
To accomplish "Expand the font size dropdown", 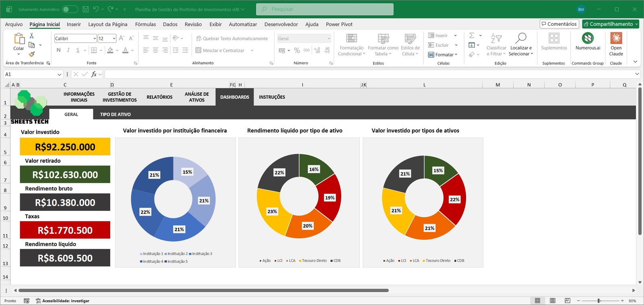I will (x=114, y=39).
